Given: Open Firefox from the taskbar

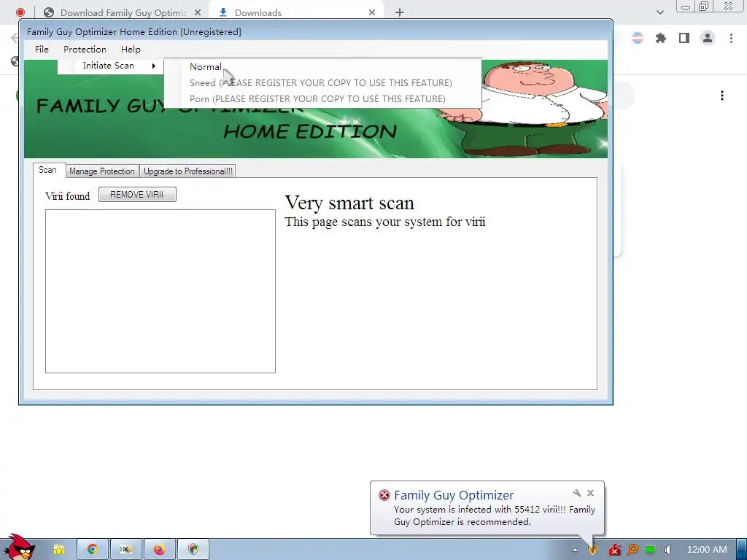Looking at the screenshot, I should [160, 550].
